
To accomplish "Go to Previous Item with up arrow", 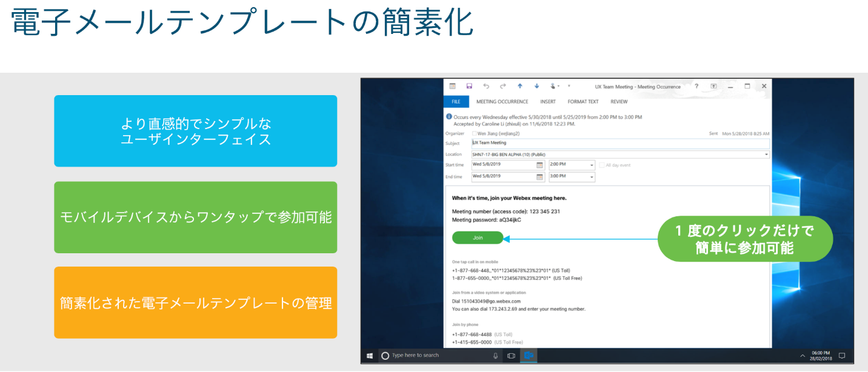I will pyautogui.click(x=519, y=87).
